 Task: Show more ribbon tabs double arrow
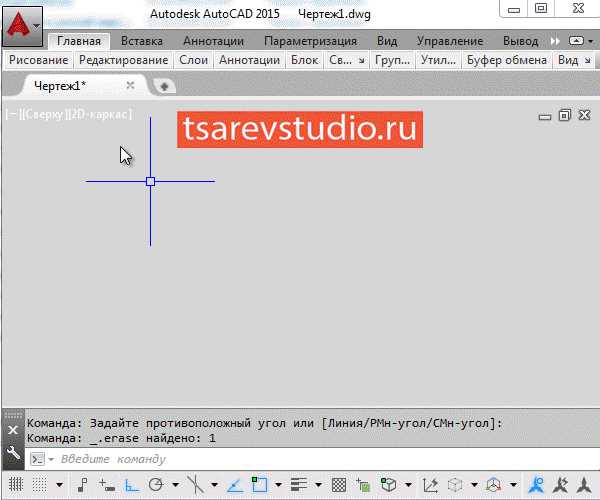555,41
